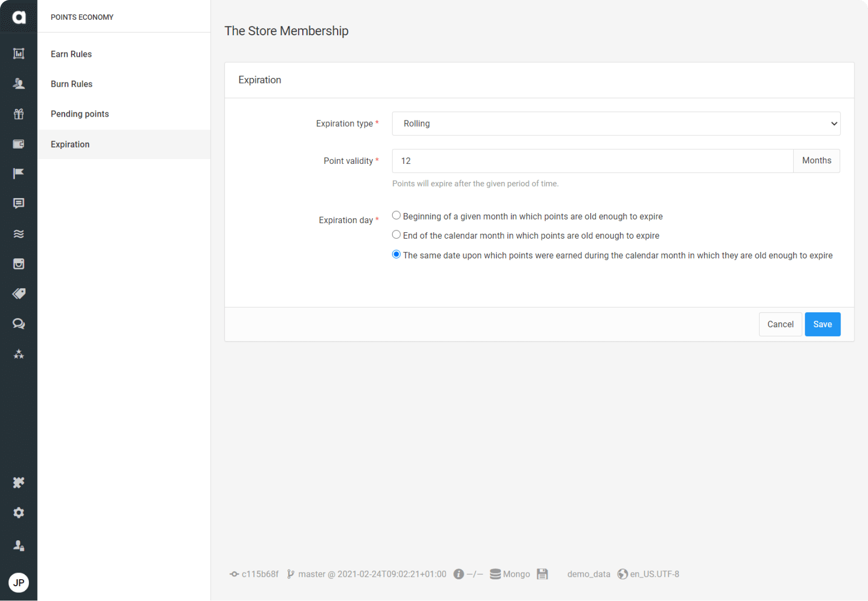Open the settings gear icon
The height and width of the screenshot is (601, 868).
pos(18,513)
